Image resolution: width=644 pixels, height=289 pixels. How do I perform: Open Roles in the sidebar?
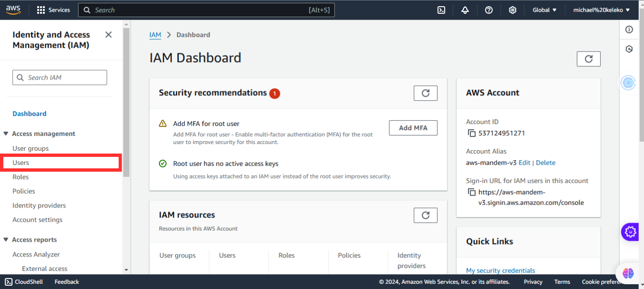pos(21,177)
